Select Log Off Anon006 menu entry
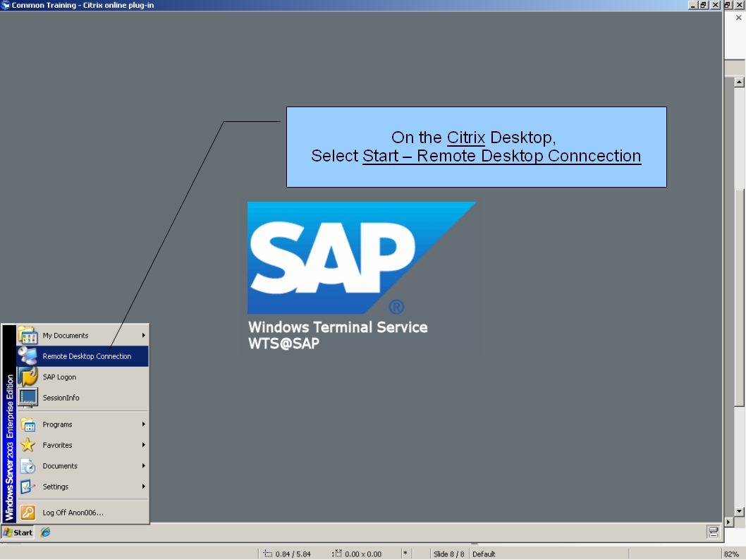 [x=74, y=513]
